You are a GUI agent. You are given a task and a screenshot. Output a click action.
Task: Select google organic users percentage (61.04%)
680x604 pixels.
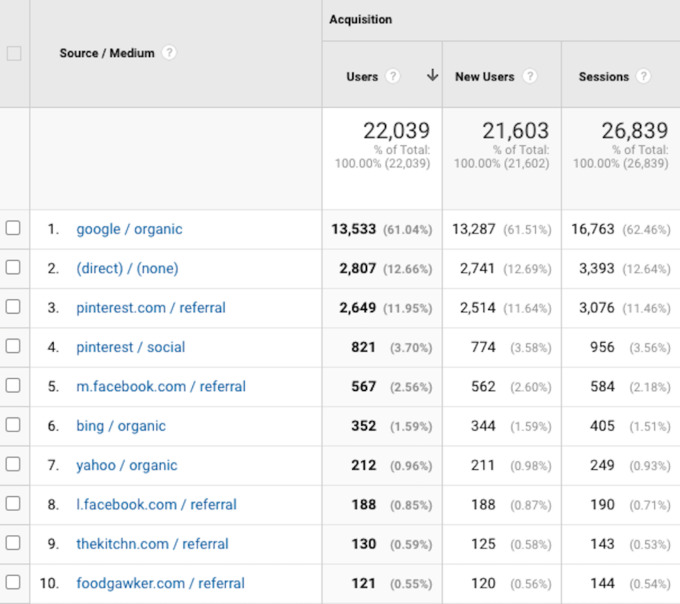(x=408, y=230)
